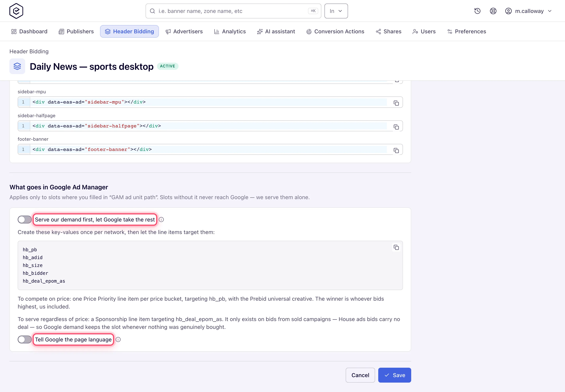Copy the sidebar-halfpage code snippet
The width and height of the screenshot is (565, 392).
coord(396,127)
